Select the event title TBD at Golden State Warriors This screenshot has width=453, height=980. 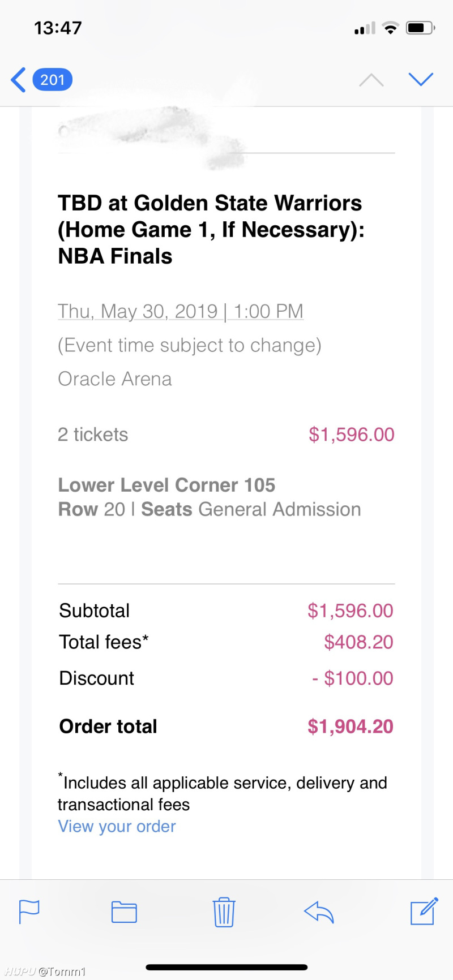click(210, 203)
